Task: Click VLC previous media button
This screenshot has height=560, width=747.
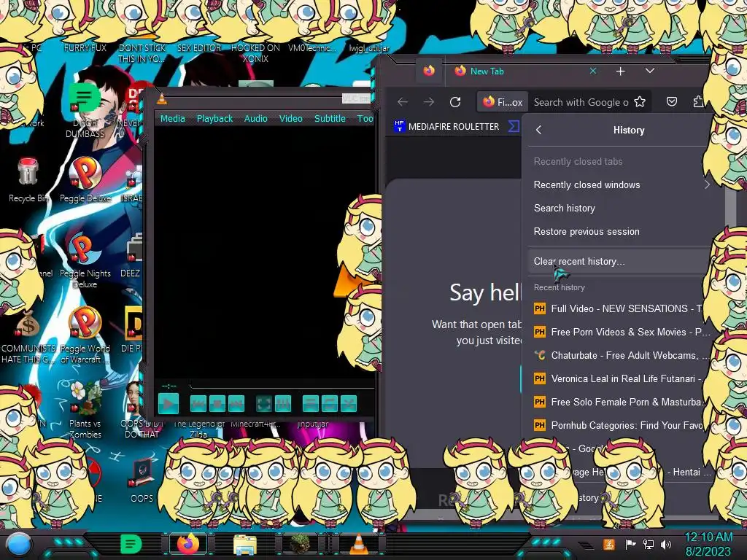Action: click(x=198, y=404)
